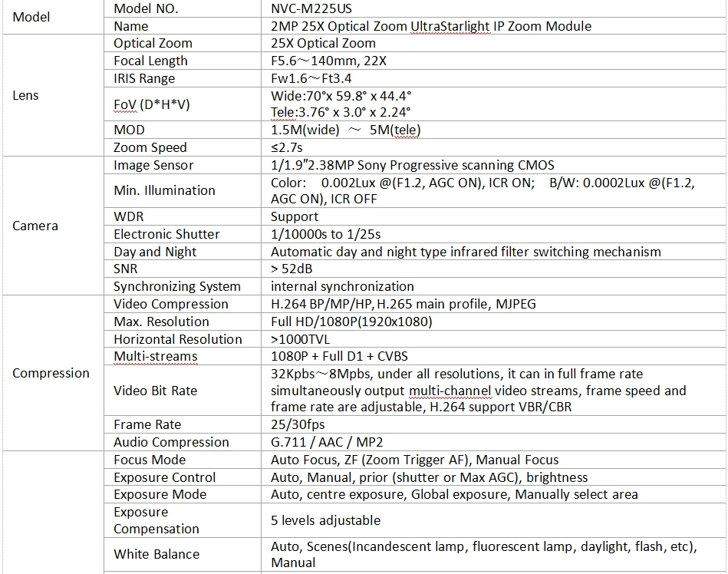Select the 'Name' label in Model section
Screen dimensions: 728x574
pos(131,26)
